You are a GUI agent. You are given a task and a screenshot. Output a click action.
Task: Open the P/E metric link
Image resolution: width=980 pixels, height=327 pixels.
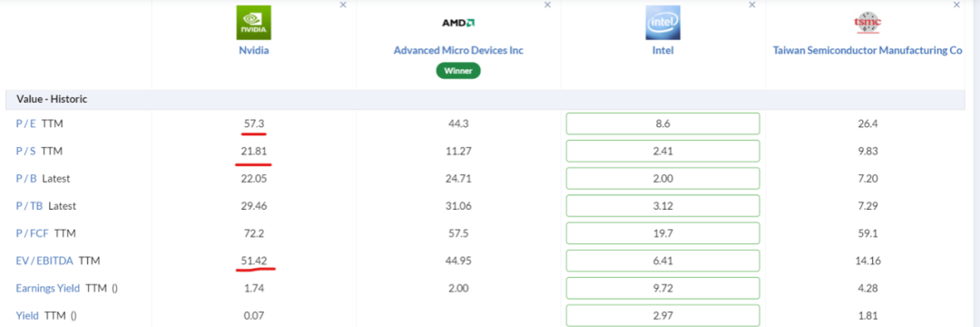tap(25, 124)
